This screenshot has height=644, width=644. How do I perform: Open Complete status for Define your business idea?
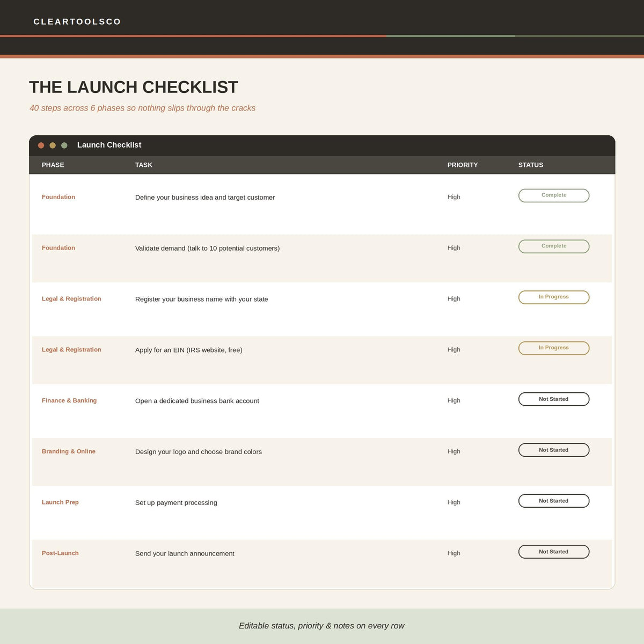pos(554,195)
